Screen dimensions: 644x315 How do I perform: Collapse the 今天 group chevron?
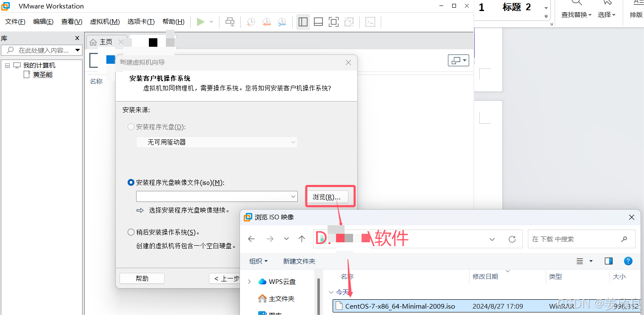[331, 292]
